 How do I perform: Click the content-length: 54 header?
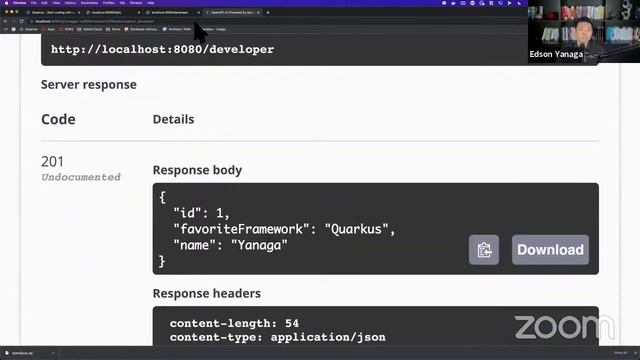[234, 323]
